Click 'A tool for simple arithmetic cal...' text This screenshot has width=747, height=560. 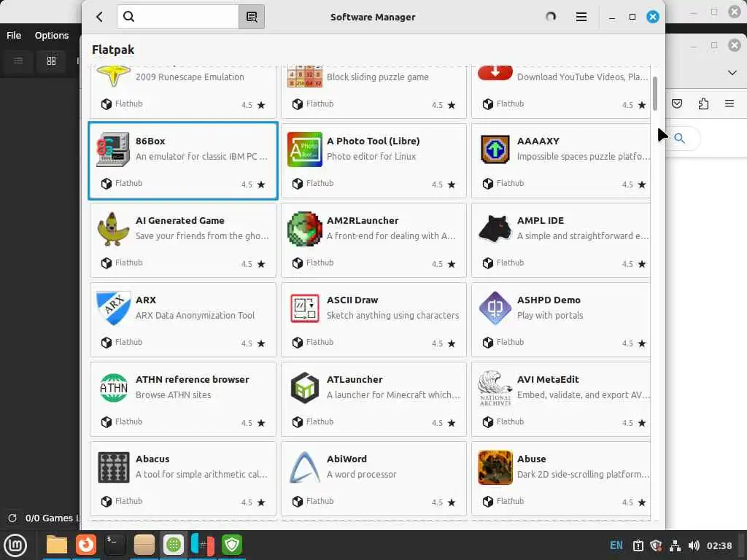[x=201, y=474]
